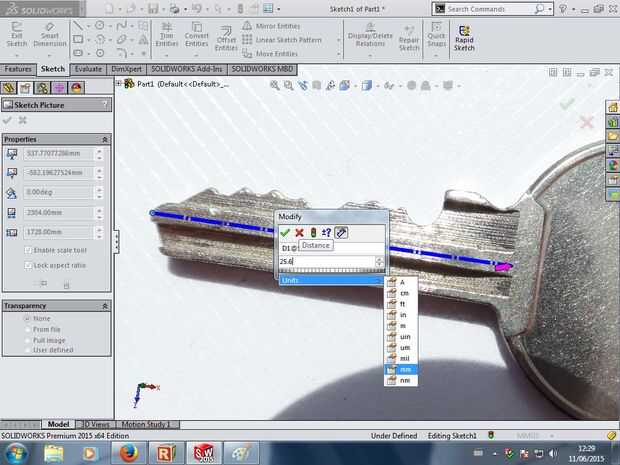Click the confirmation corner green checkmark
The height and width of the screenshot is (465, 620).
coord(567,104)
